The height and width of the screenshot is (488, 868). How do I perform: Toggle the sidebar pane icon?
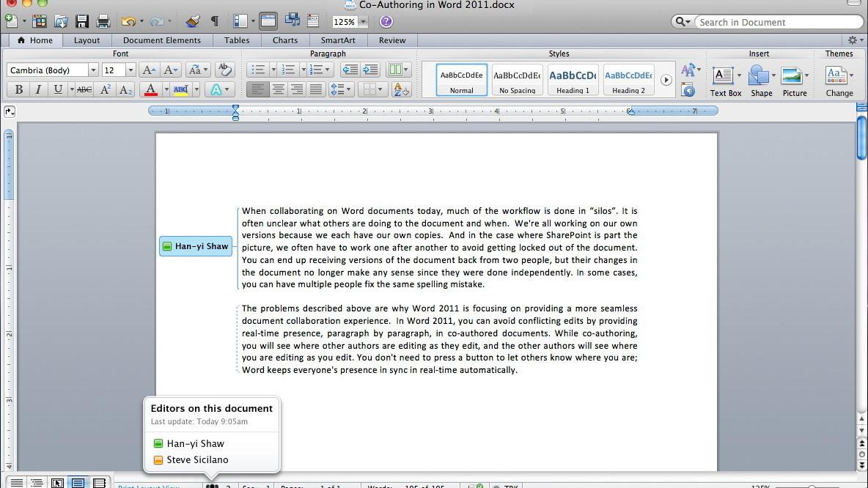point(240,21)
